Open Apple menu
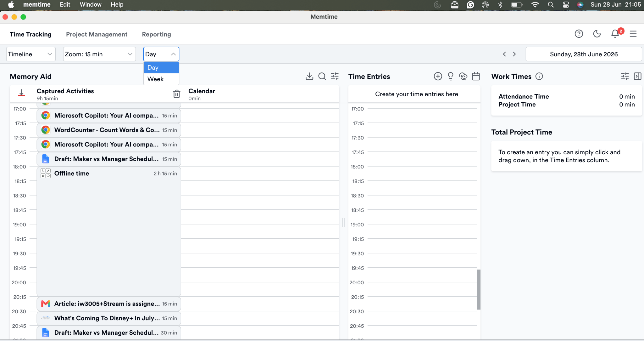 click(11, 4)
